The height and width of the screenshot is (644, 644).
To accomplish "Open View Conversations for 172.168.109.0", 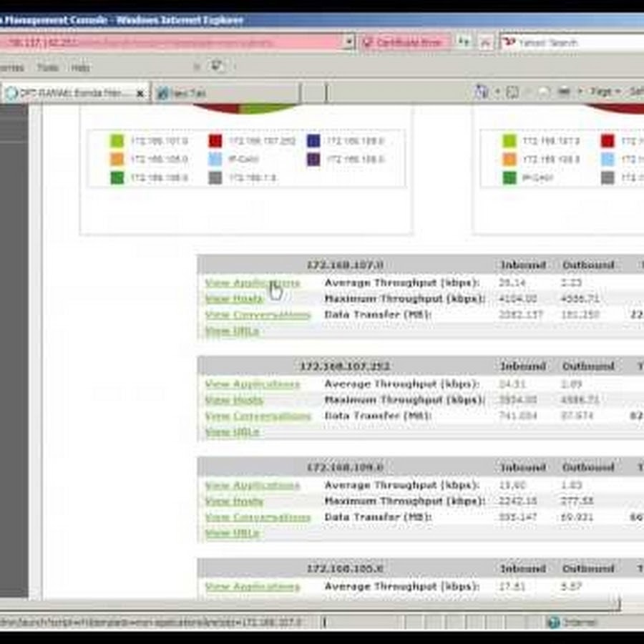I will [258, 517].
